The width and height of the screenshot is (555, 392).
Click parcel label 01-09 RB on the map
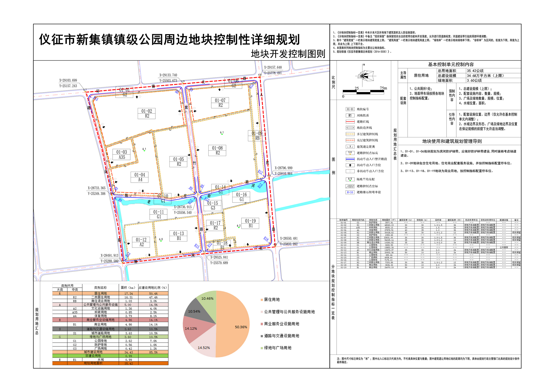click(x=257, y=136)
